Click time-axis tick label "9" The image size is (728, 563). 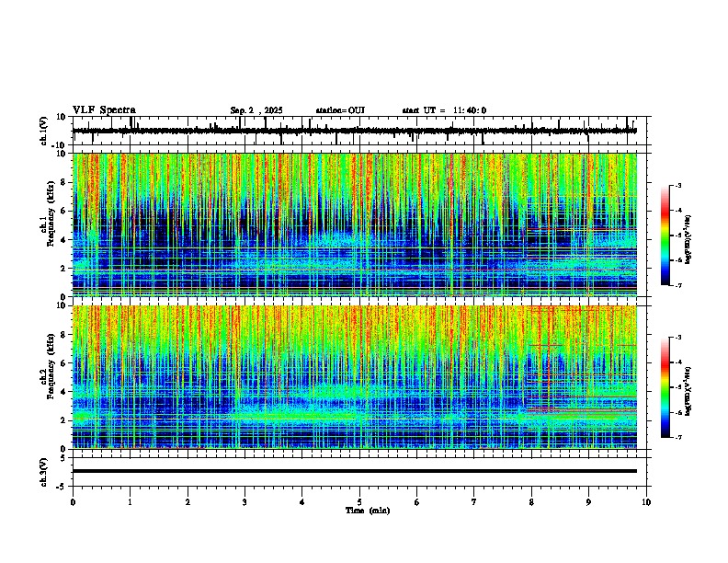(x=588, y=502)
